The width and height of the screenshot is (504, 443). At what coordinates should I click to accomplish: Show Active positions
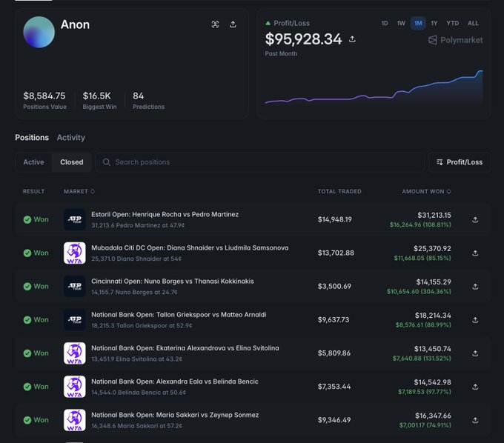[34, 162]
